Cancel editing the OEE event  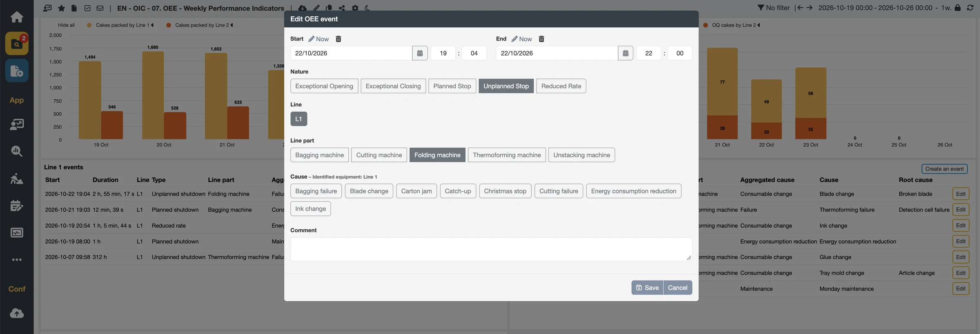point(678,287)
